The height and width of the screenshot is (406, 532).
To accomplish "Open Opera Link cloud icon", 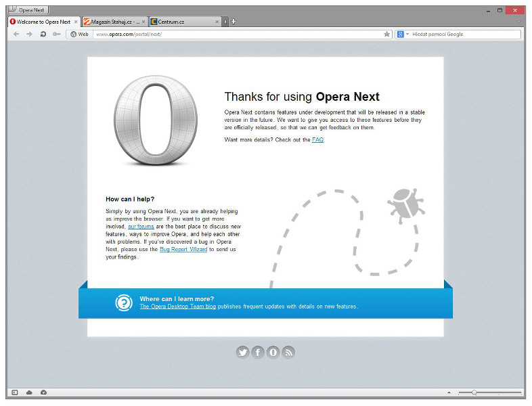I will [29, 392].
